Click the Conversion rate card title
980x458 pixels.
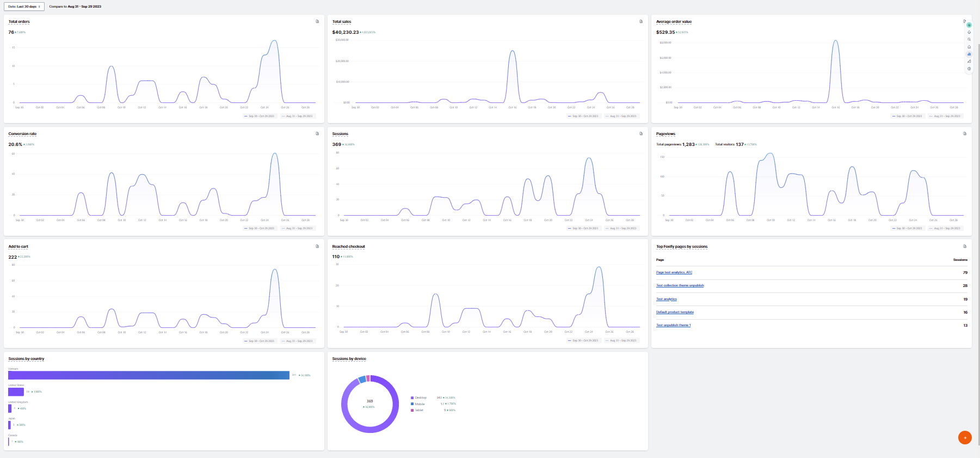(x=22, y=133)
